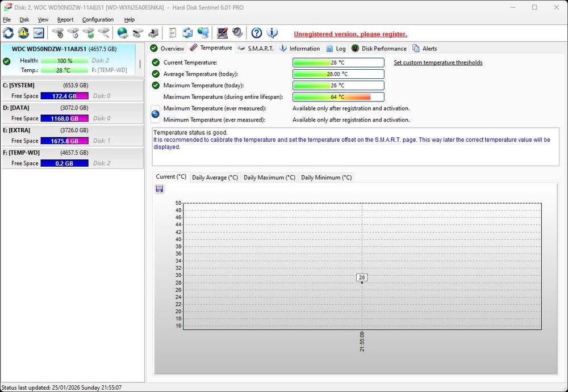This screenshot has height=392, width=568.
Task: Open the View menu
Action: pyautogui.click(x=43, y=19)
